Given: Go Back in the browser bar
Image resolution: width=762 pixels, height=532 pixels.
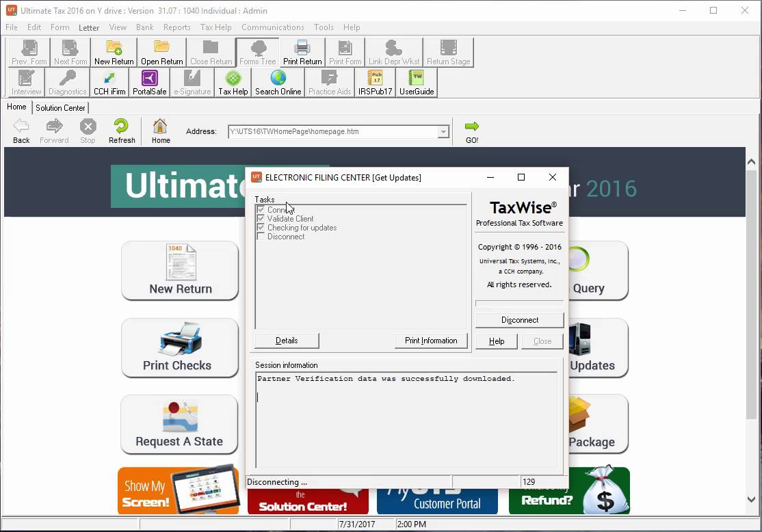Looking at the screenshot, I should (21, 132).
